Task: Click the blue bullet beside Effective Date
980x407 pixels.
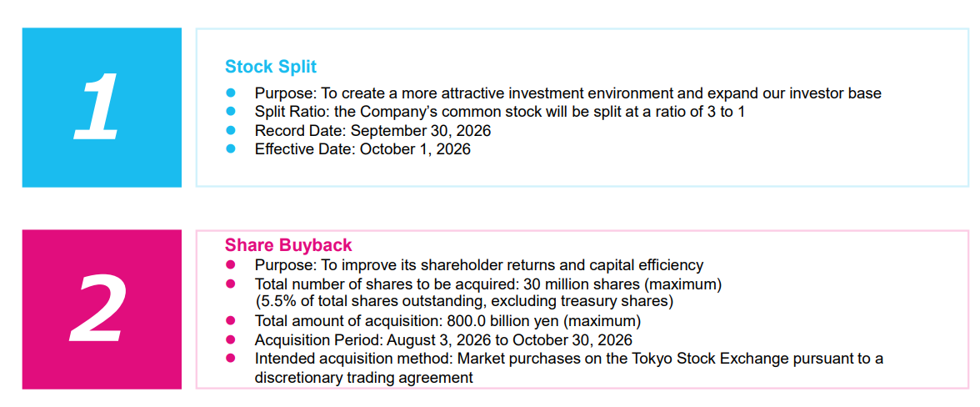Action: [230, 148]
